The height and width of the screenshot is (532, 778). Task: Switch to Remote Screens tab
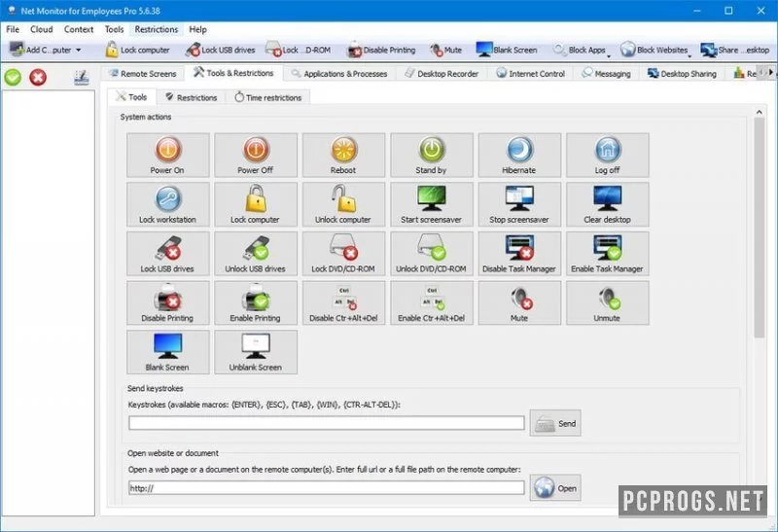click(143, 74)
